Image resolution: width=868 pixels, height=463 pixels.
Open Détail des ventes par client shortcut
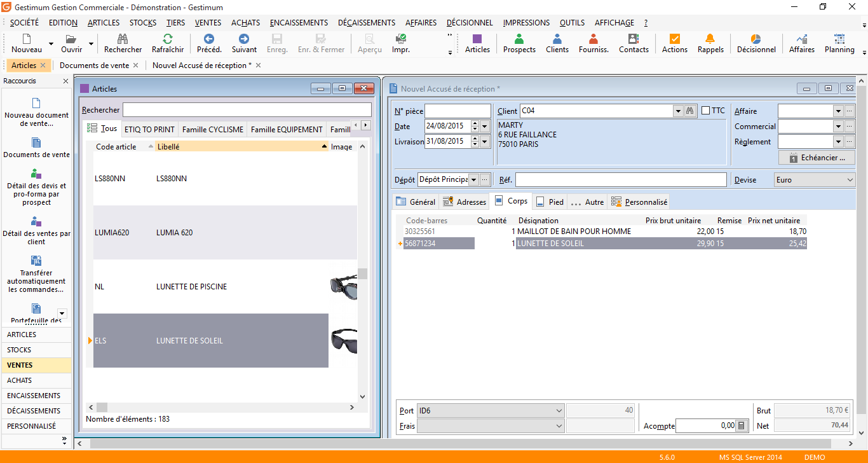tap(36, 231)
